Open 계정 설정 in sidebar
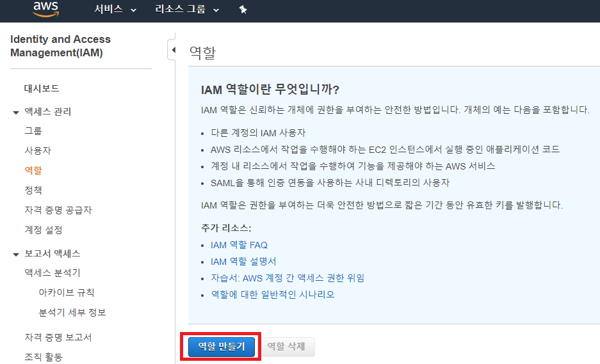Screen dimensions: 600x364 click(x=44, y=230)
